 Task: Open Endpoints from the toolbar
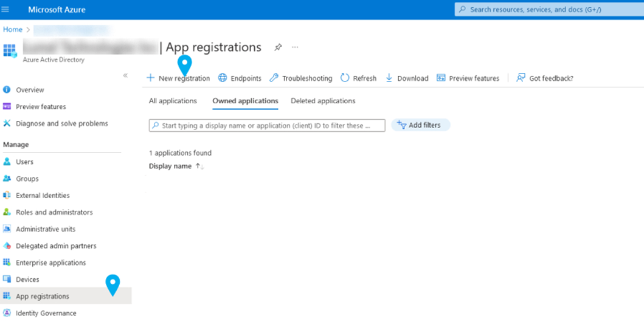[x=240, y=78]
